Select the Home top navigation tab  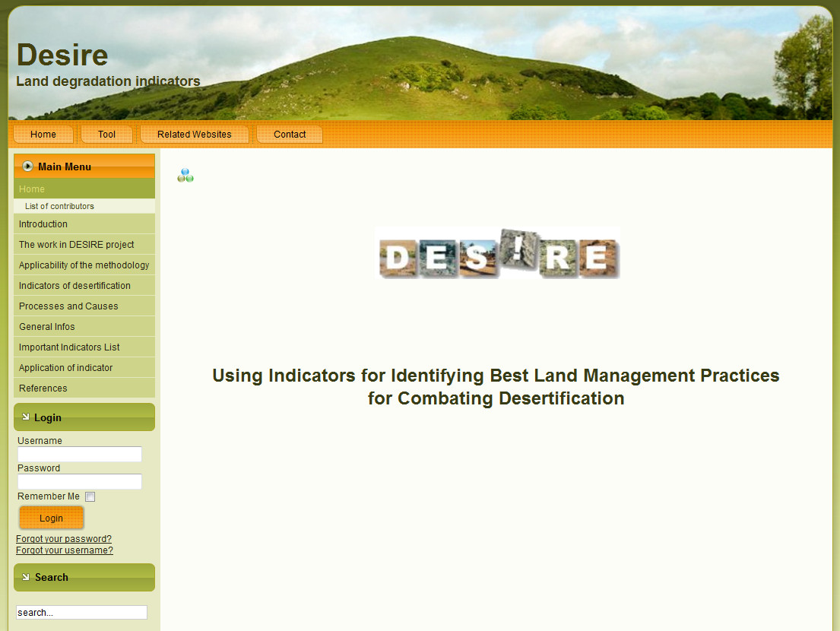pos(43,135)
